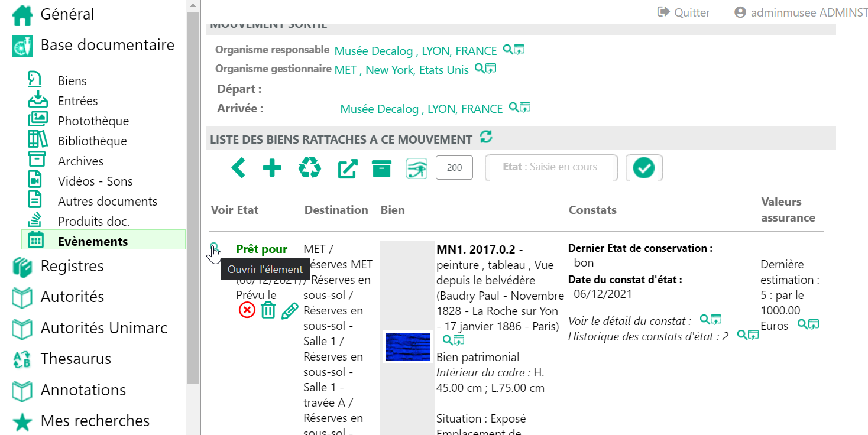The height and width of the screenshot is (435, 868).
Task: Open Photothèque in the sidebar
Action: [93, 121]
